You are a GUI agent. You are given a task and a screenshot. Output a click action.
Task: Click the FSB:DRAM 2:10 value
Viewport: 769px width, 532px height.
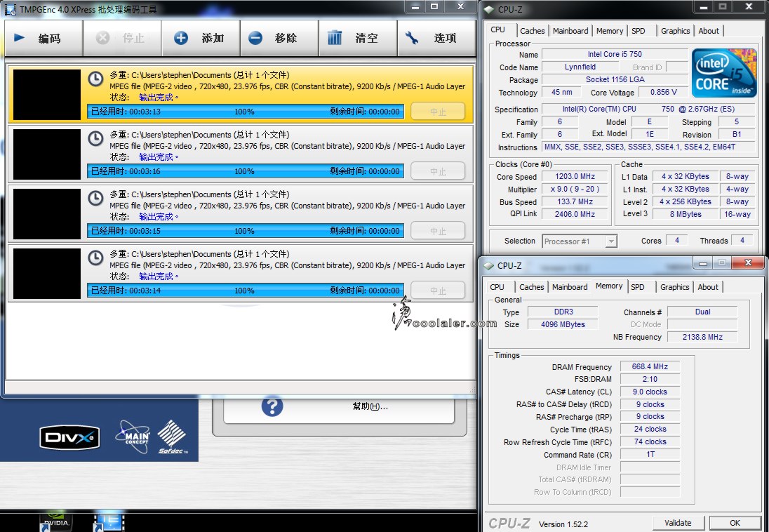tap(650, 379)
